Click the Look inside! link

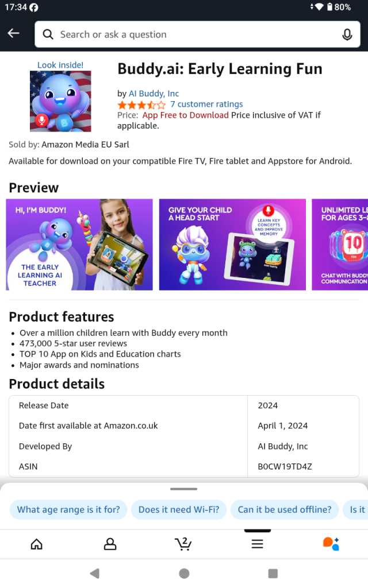pyautogui.click(x=60, y=65)
